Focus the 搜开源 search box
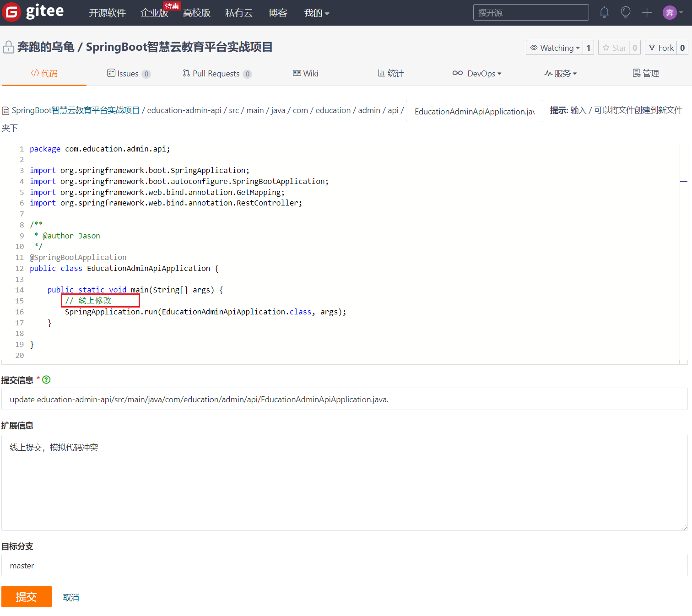Image resolution: width=692 pixels, height=616 pixels. coord(531,12)
